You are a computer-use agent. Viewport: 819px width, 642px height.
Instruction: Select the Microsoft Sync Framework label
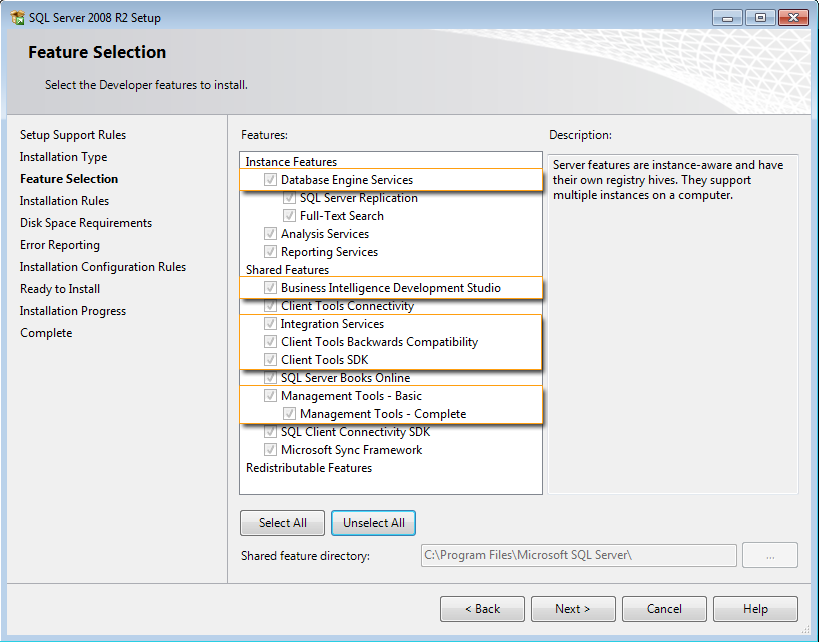click(352, 450)
